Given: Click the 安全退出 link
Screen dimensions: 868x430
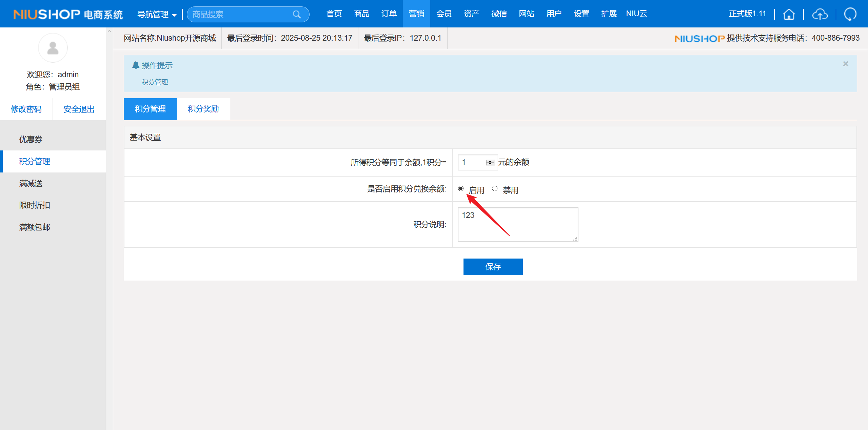Looking at the screenshot, I should click(x=79, y=109).
